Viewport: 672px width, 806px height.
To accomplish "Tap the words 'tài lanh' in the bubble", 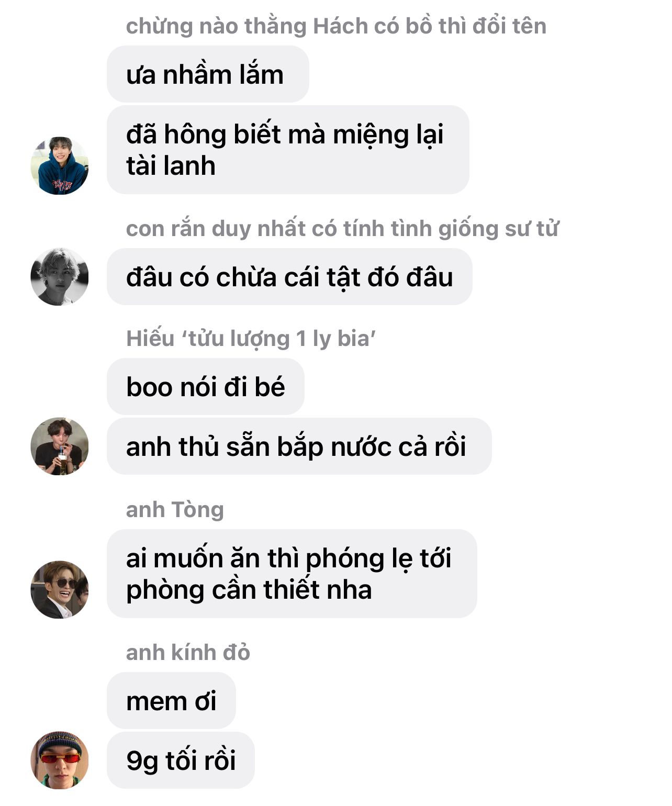I will (171, 166).
